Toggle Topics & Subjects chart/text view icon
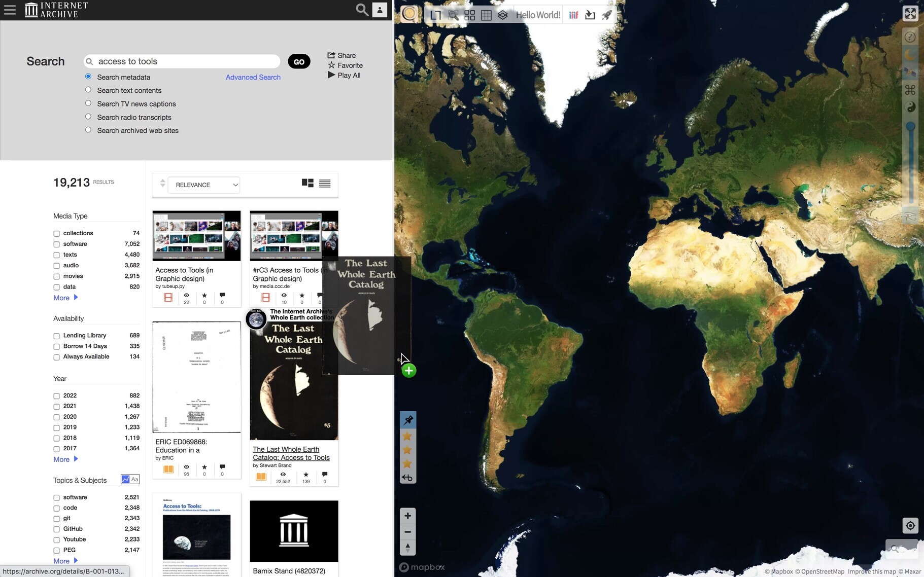Screen dimensions: 924x577 coord(130,479)
